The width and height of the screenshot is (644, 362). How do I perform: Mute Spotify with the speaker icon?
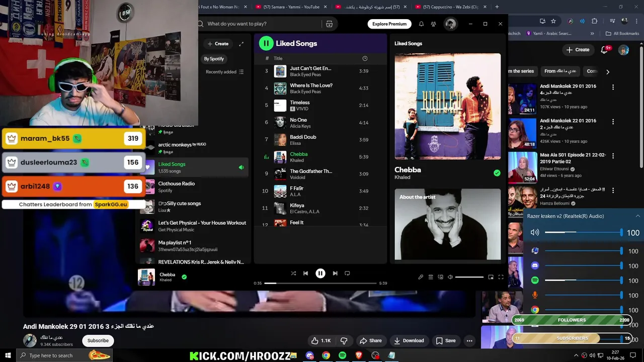[450, 277]
